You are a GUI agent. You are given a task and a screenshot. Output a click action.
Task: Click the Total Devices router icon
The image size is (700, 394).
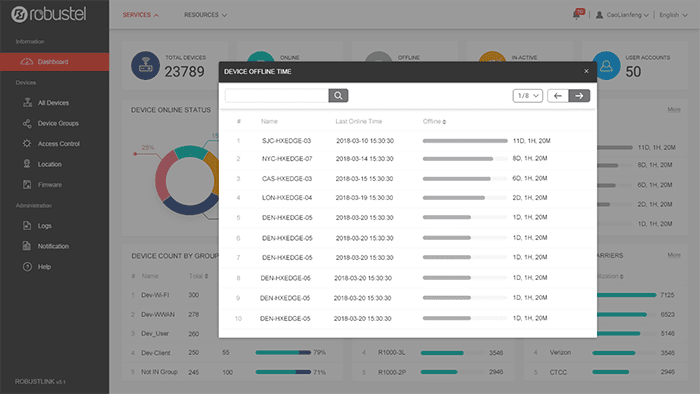[146, 66]
